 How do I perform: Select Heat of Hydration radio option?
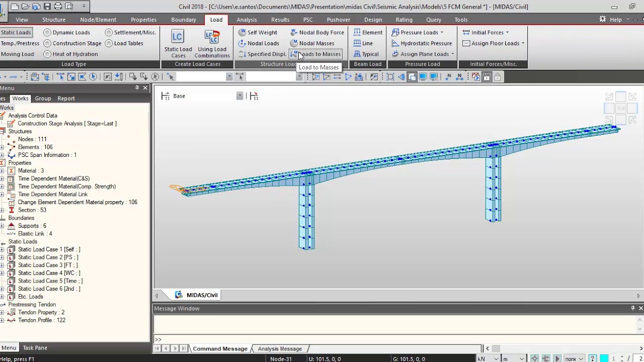click(70, 54)
